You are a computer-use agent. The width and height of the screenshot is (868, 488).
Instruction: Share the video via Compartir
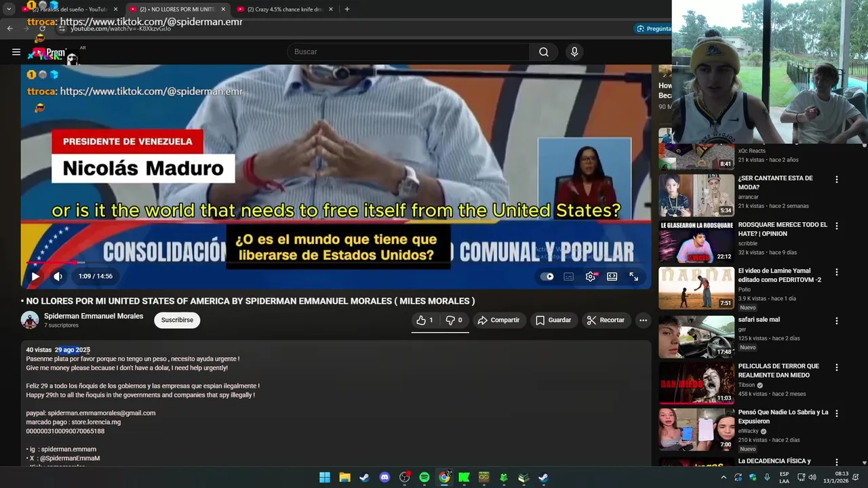pos(498,320)
